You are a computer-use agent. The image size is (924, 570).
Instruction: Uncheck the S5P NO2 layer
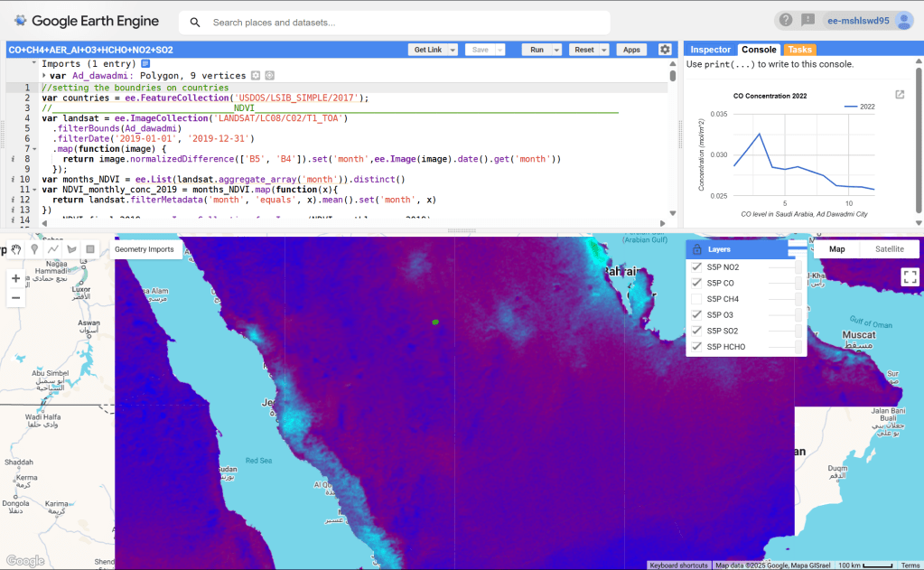click(696, 267)
